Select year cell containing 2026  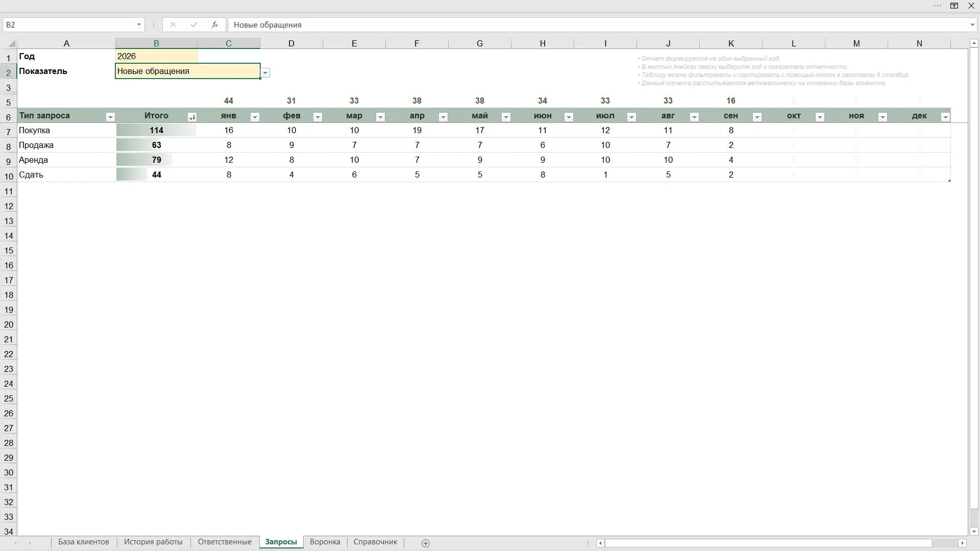coord(156,56)
